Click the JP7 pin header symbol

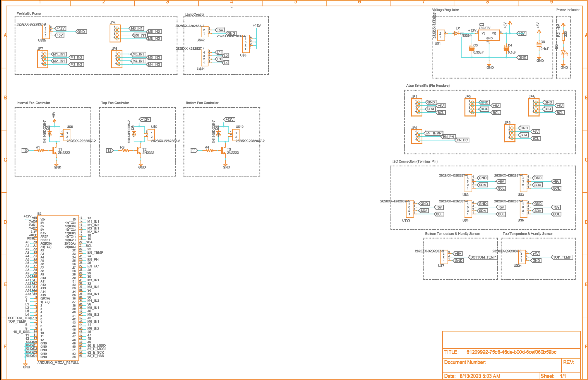pos(42,59)
